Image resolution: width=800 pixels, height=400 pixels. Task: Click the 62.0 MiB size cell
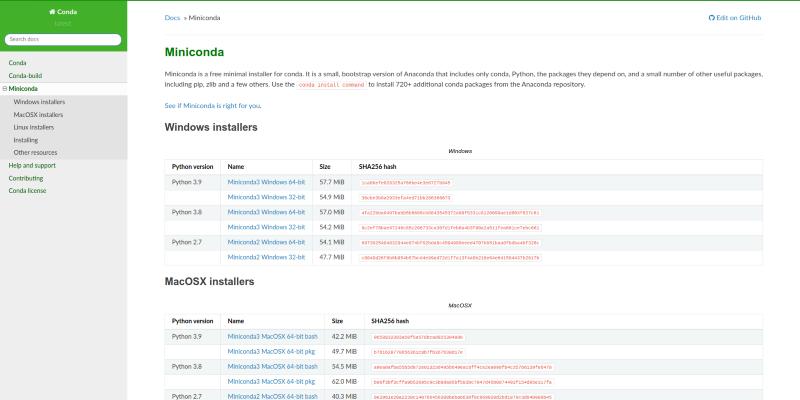click(344, 382)
